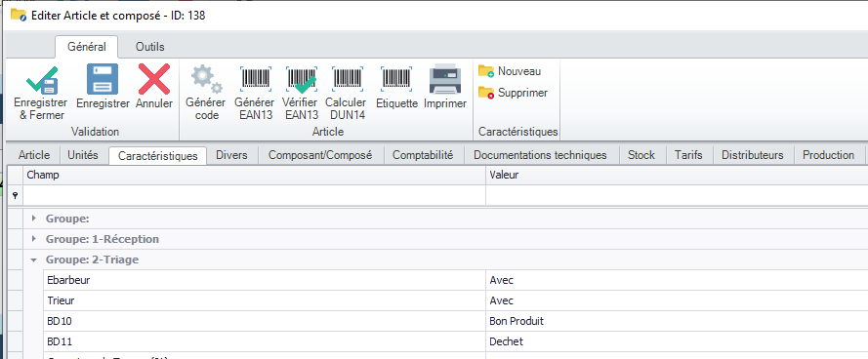
Task: Select the Ebarbeur row
Action: coord(456,280)
